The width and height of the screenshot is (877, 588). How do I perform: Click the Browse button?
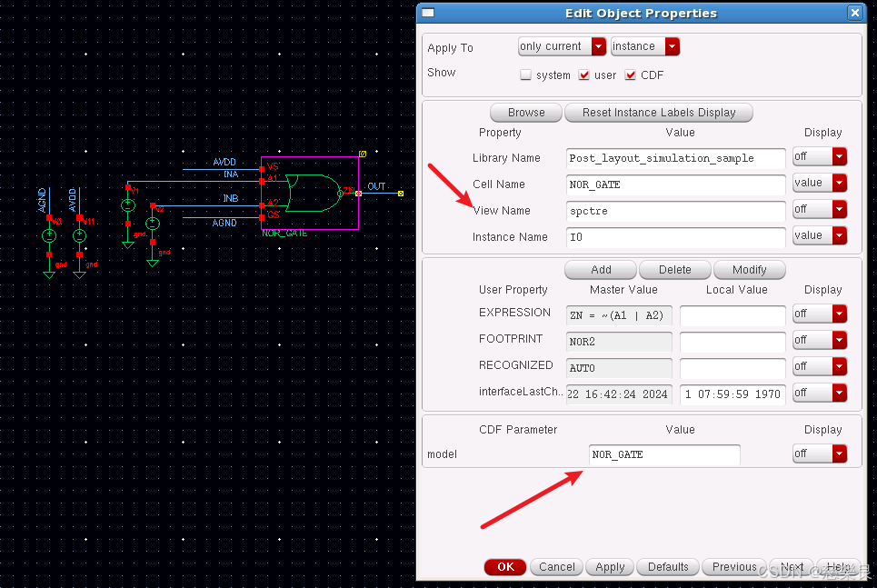pos(525,113)
